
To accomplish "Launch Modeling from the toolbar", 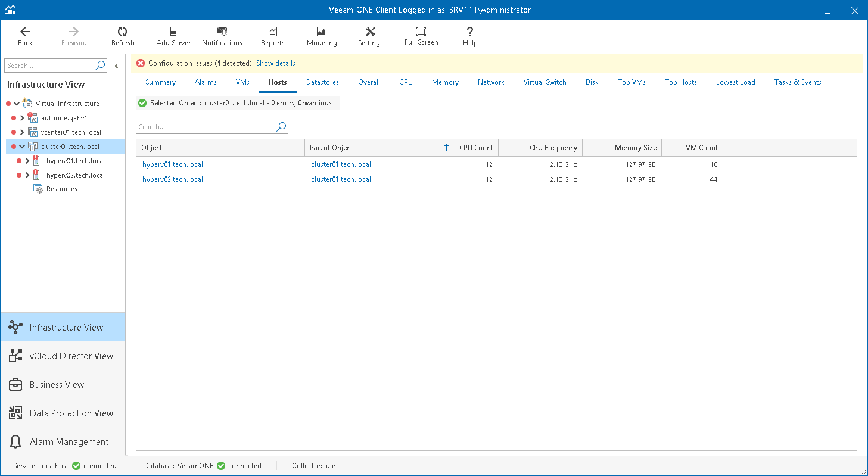I will point(322,36).
